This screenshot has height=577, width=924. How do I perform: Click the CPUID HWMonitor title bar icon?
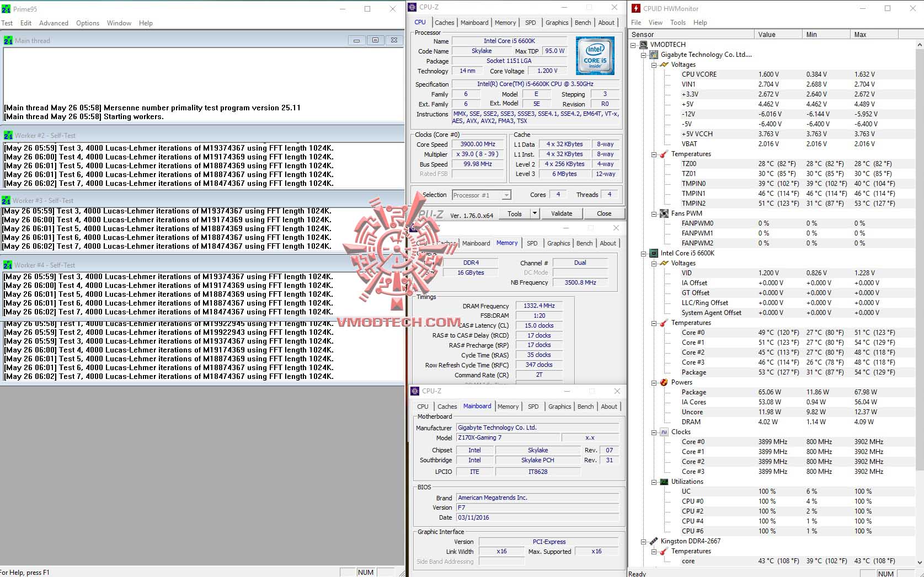click(636, 8)
